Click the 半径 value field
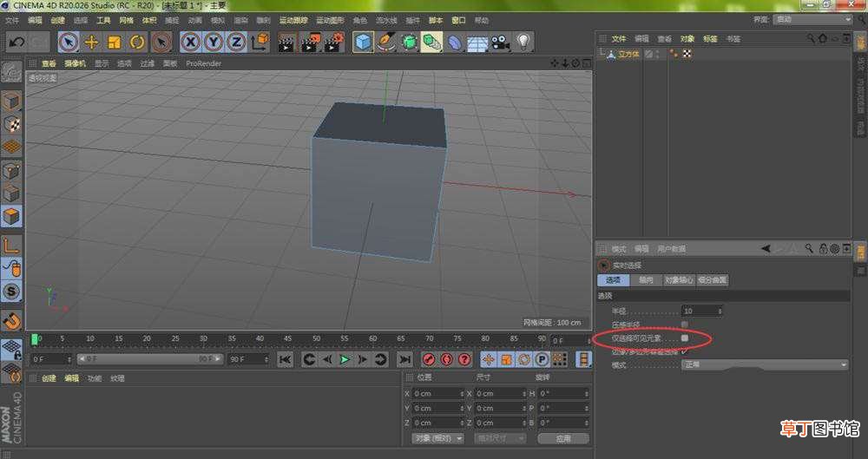This screenshot has height=459, width=868. 701,311
